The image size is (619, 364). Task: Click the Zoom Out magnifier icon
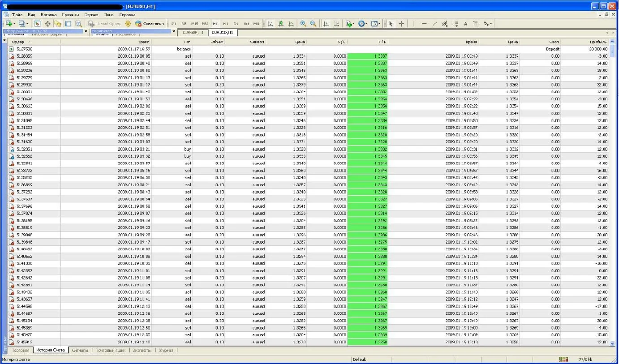[313, 24]
